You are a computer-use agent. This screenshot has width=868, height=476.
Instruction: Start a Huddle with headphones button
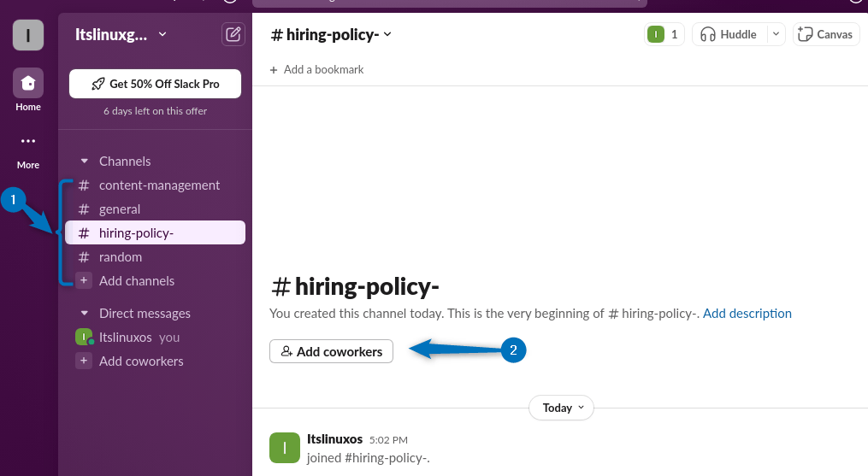coord(728,34)
